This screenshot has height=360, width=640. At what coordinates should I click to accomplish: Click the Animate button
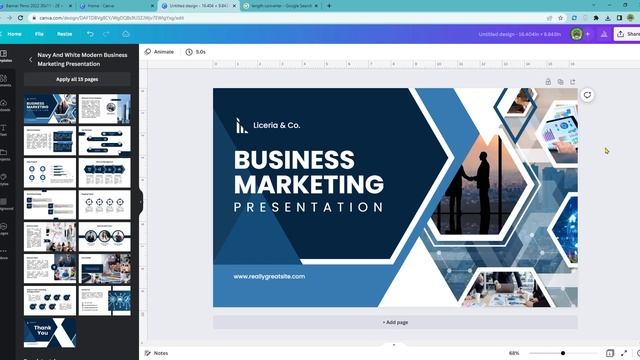(x=159, y=52)
